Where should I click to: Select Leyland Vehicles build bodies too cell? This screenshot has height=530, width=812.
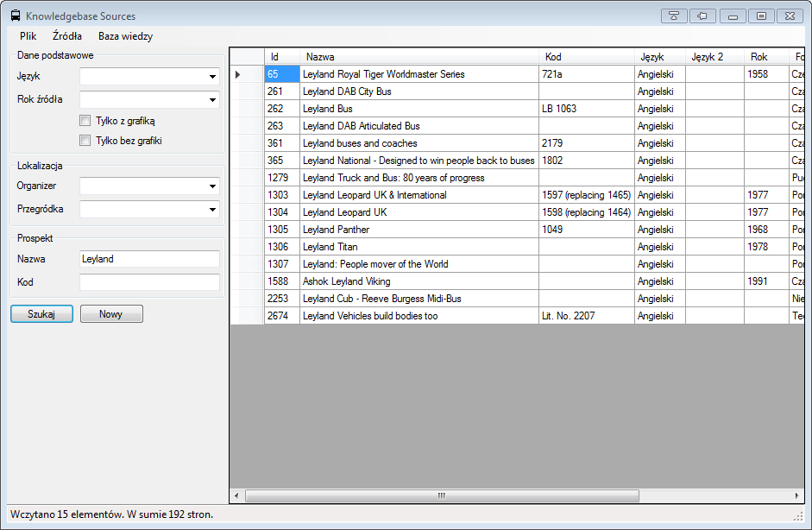click(x=419, y=316)
